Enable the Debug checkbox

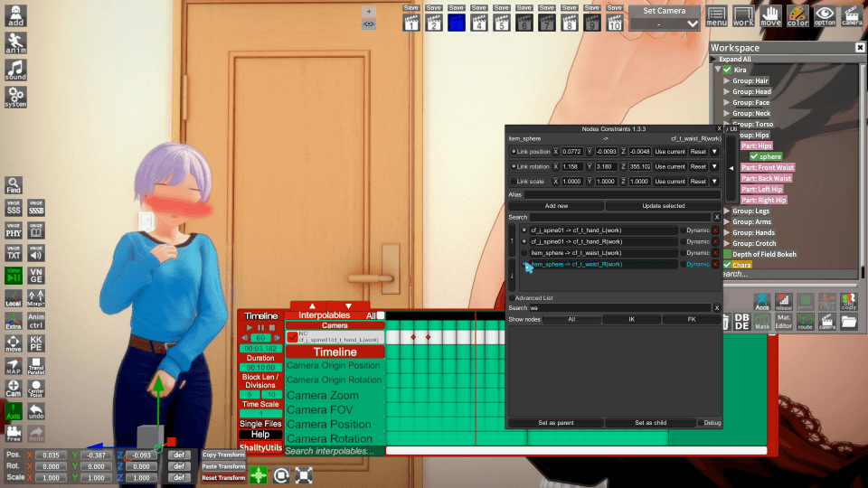pos(700,423)
